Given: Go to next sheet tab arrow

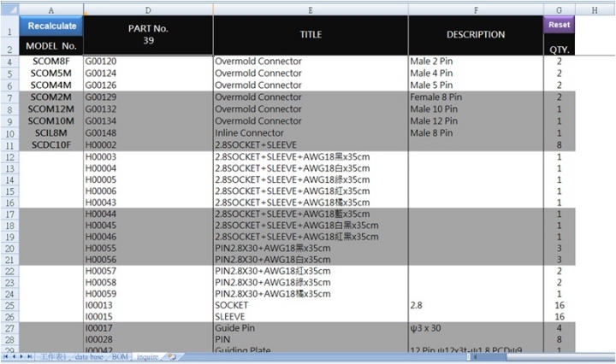Looking at the screenshot, I should coord(21,356).
